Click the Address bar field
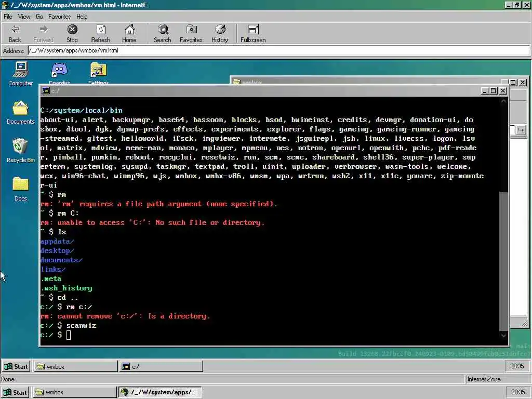 click(279, 50)
